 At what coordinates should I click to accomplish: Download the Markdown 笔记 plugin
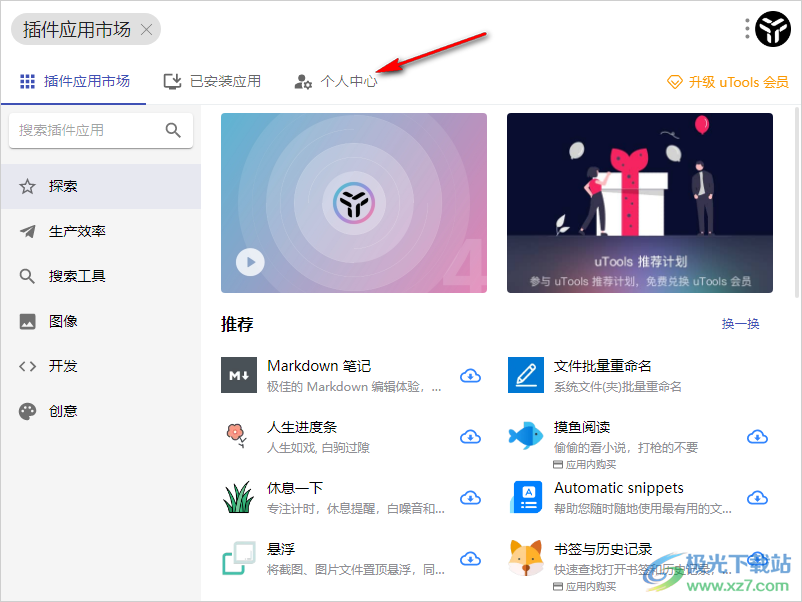[x=471, y=376]
